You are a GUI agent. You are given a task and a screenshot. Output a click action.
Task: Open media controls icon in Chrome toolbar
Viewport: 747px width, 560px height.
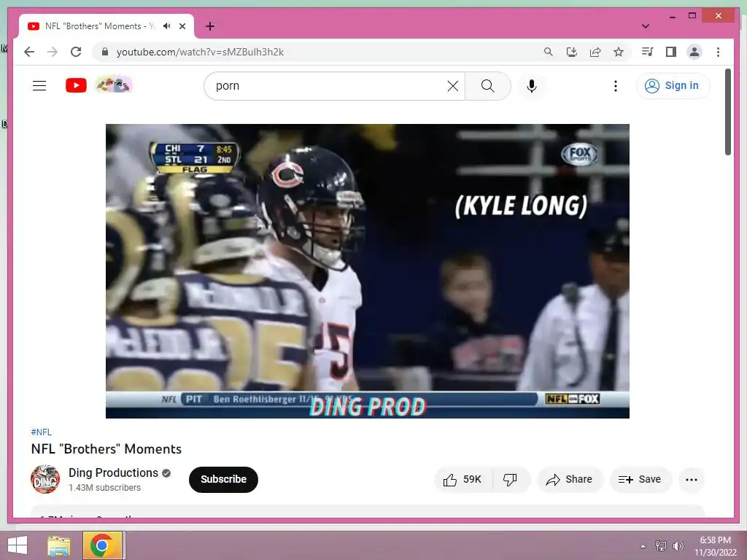pyautogui.click(x=648, y=52)
